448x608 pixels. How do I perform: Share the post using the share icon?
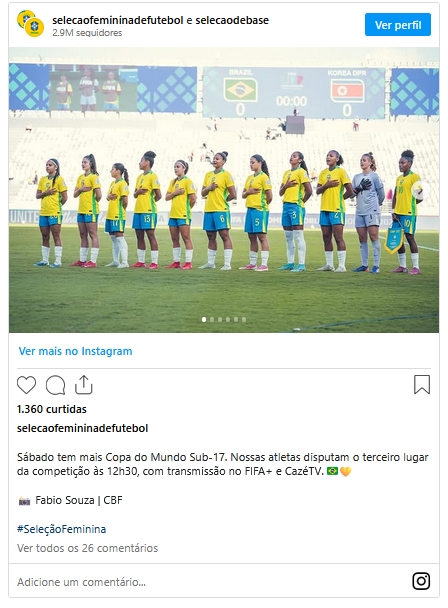coord(83,385)
